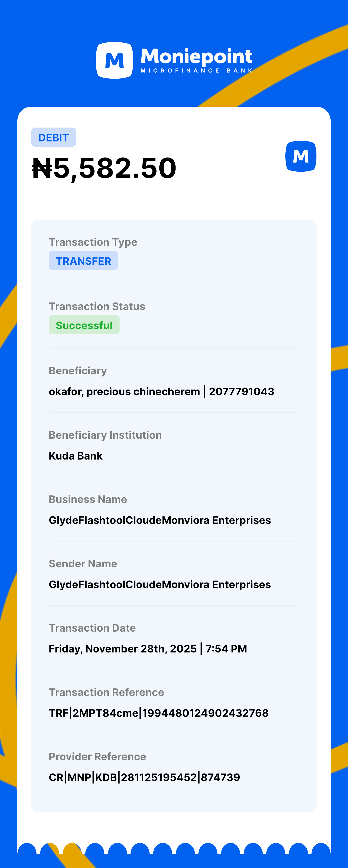Screen dimensions: 348x868
Task: Click the Provider Reference label
Action: (x=97, y=757)
